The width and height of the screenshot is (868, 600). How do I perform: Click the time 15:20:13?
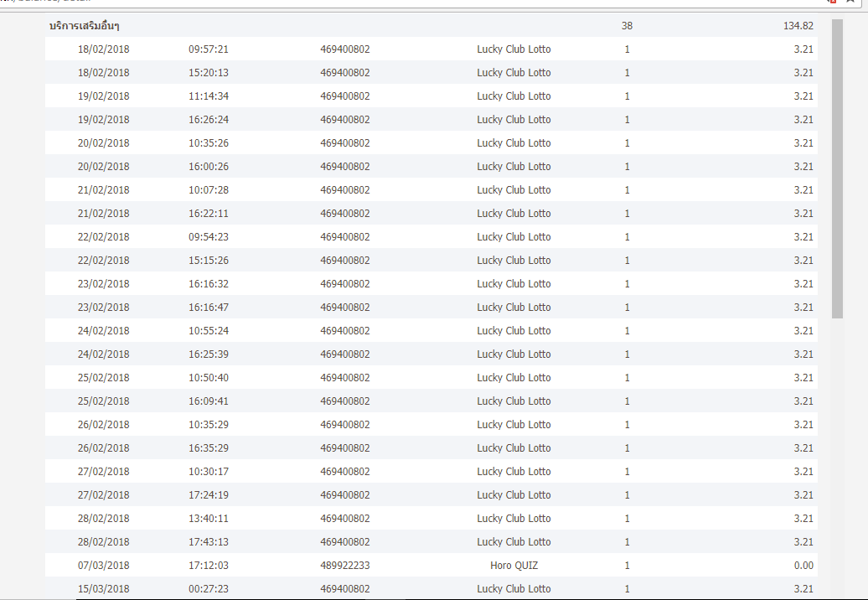[x=209, y=73]
